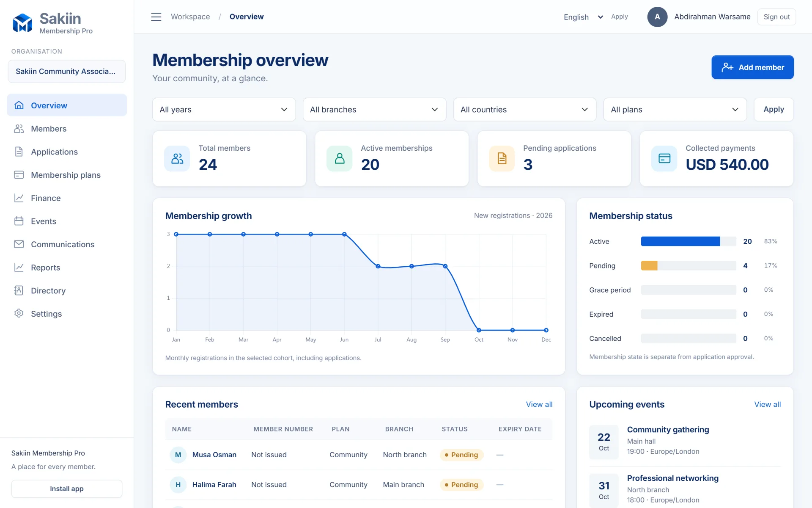
Task: Click View all for Recent members
Action: [x=539, y=404]
